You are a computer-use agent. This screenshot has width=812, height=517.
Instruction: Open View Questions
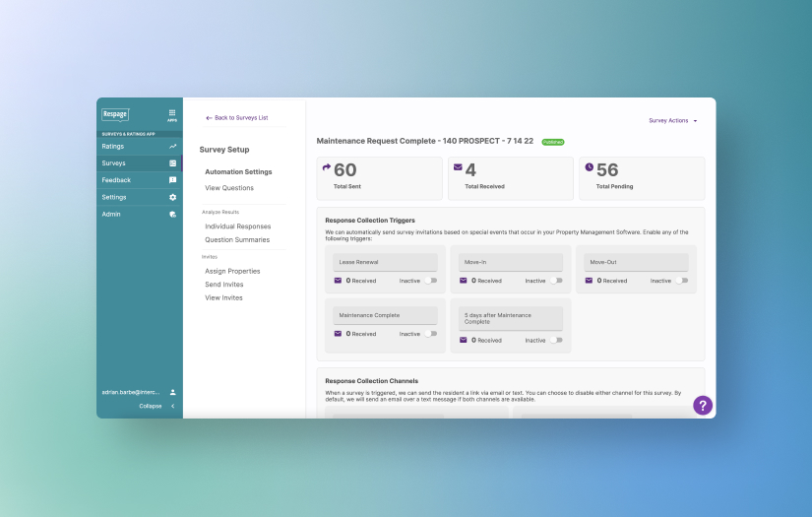coord(229,188)
